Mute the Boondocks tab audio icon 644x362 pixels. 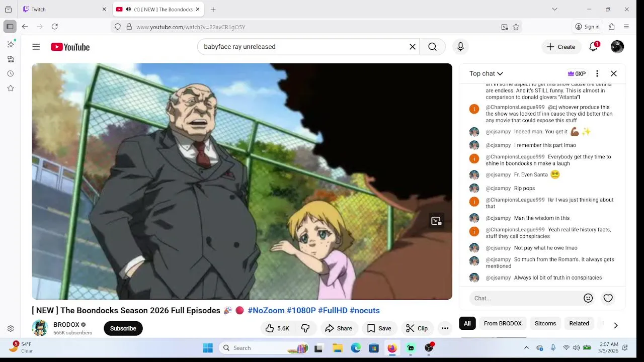tap(128, 9)
